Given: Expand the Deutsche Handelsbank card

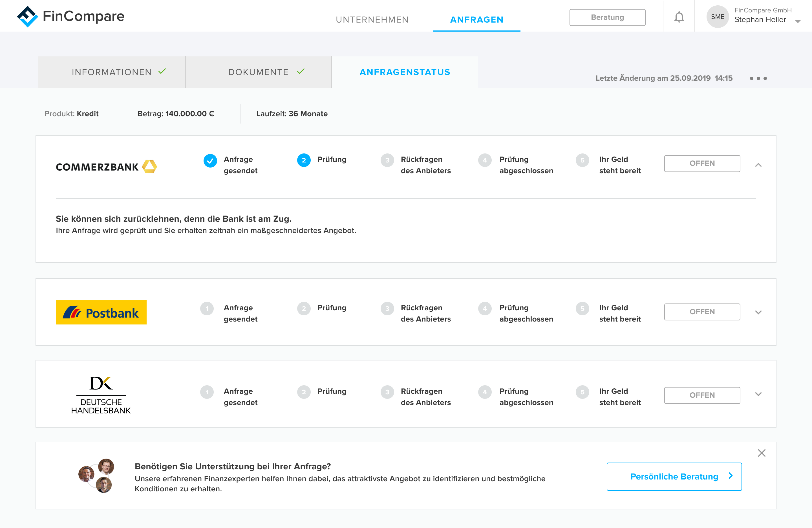Looking at the screenshot, I should click(x=758, y=394).
